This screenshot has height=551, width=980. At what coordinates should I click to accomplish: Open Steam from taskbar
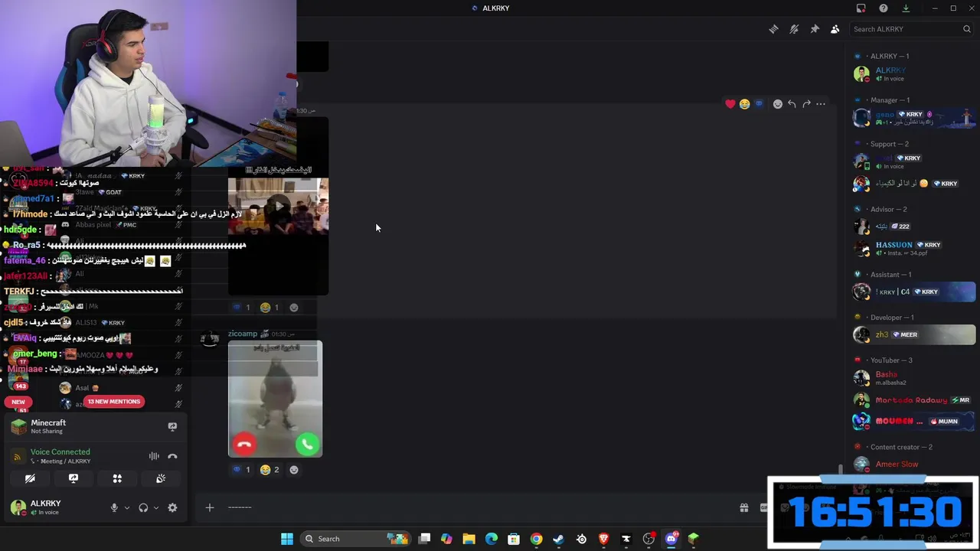coord(559,539)
